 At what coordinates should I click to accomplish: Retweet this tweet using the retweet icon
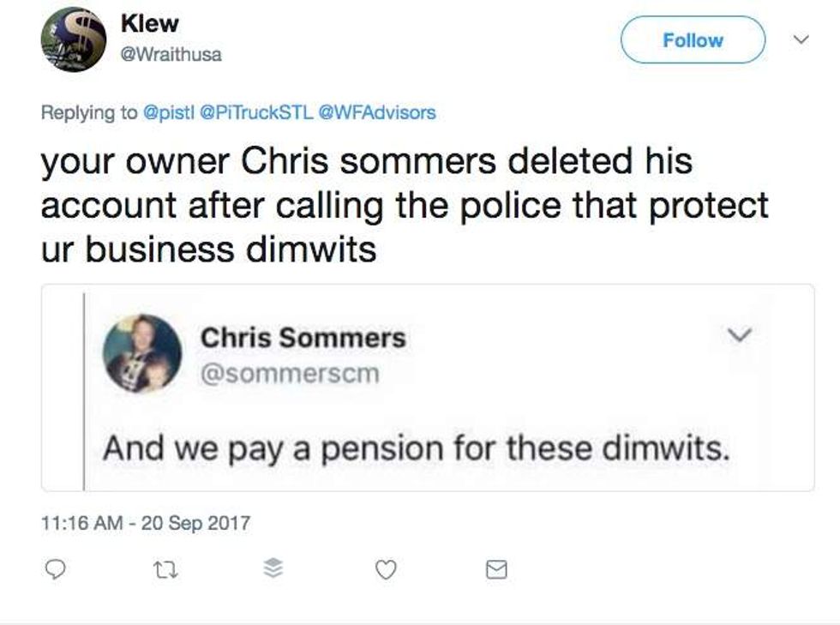point(161,569)
